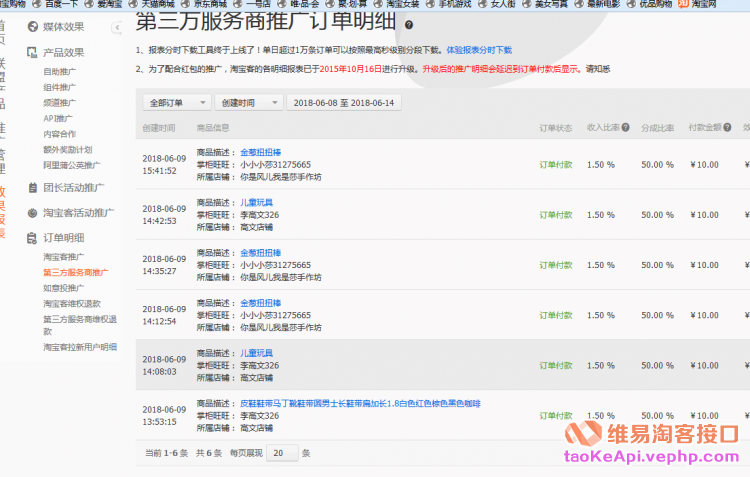750x477 pixels.
Task: Click the 共 6 条 total count text
Action: [x=209, y=453]
